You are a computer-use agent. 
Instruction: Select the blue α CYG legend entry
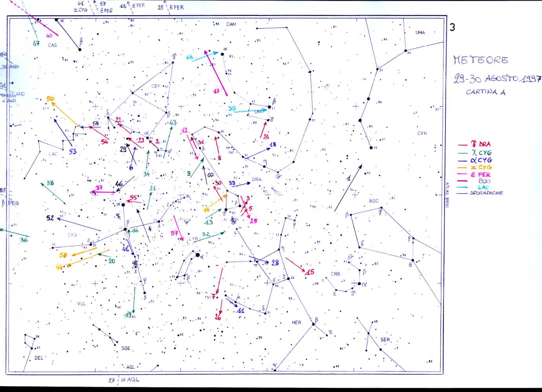point(481,160)
